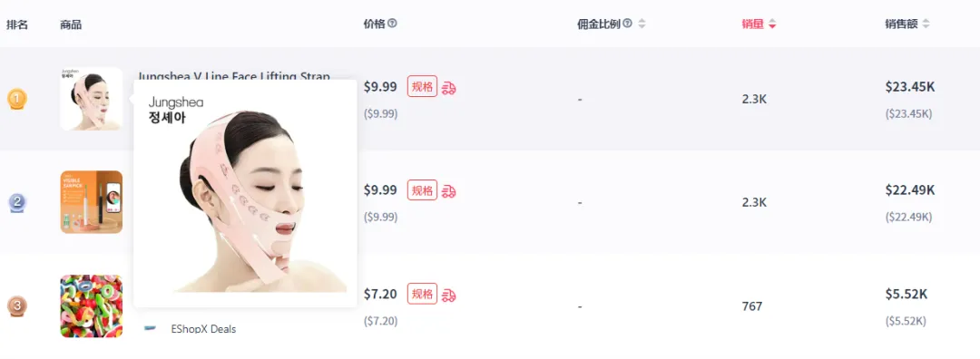Screen dimensions: 980x359
Task: Click the 规格 button on the second row
Action: point(423,189)
